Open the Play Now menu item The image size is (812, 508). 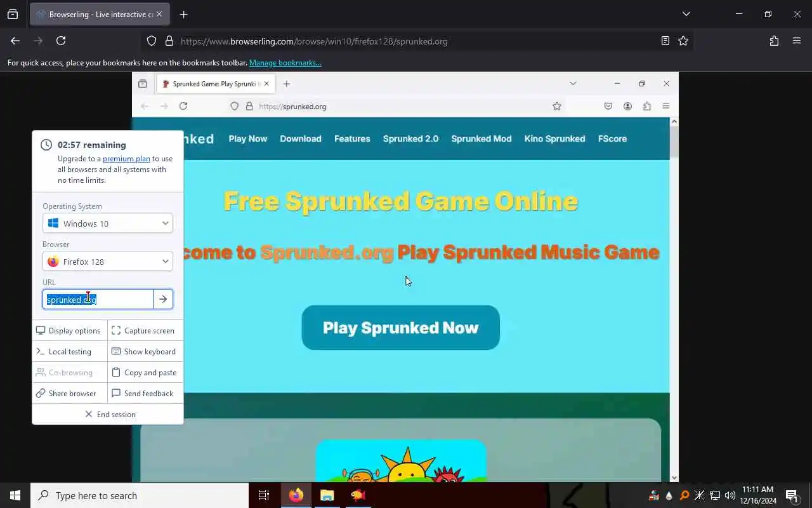[248, 138]
